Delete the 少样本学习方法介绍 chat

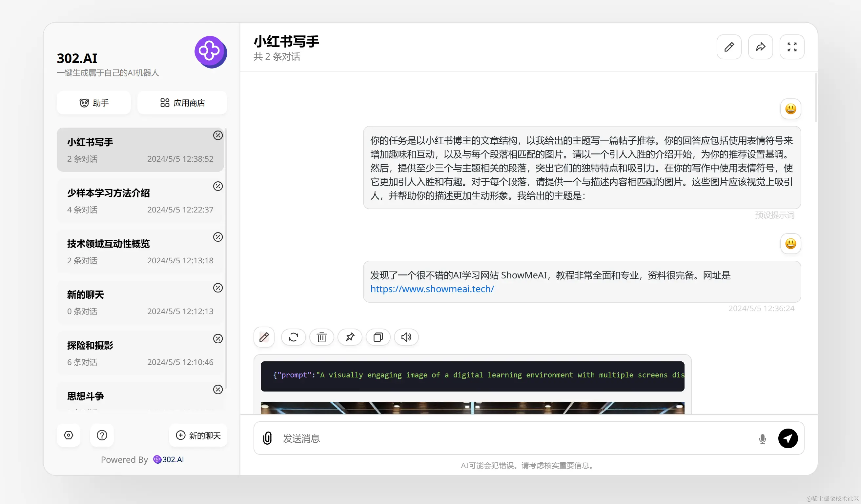point(218,186)
